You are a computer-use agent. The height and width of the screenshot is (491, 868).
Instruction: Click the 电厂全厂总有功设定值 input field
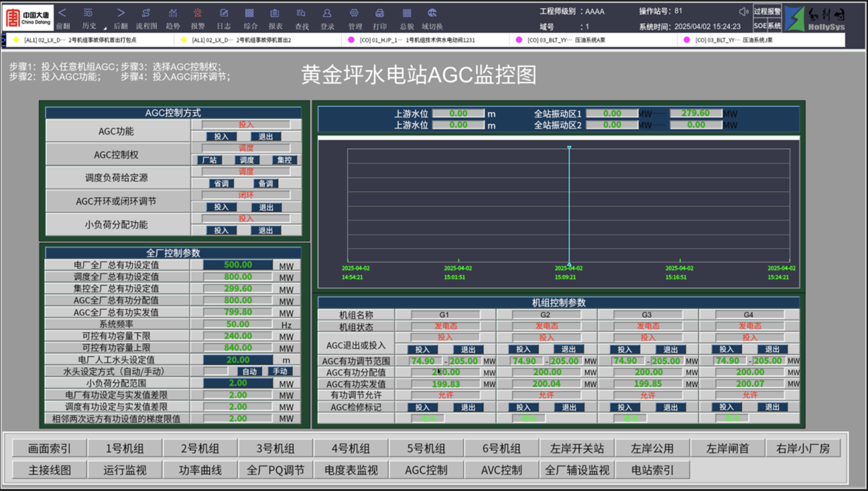pyautogui.click(x=238, y=265)
